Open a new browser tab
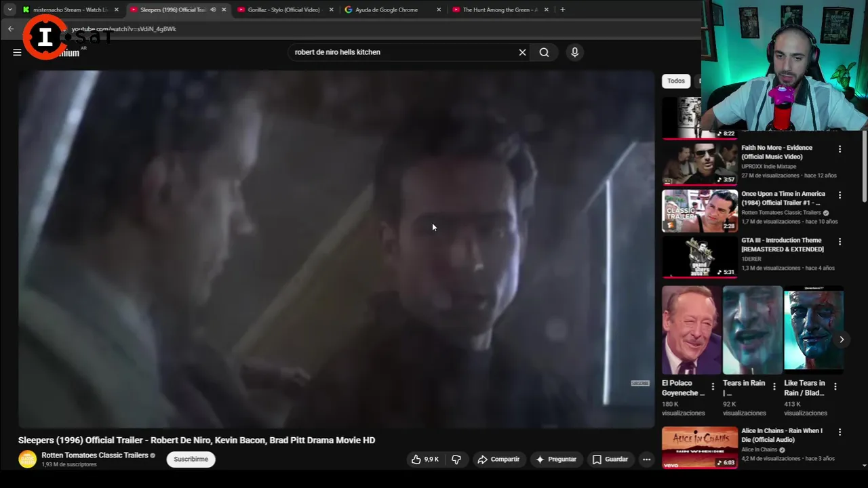 [562, 9]
